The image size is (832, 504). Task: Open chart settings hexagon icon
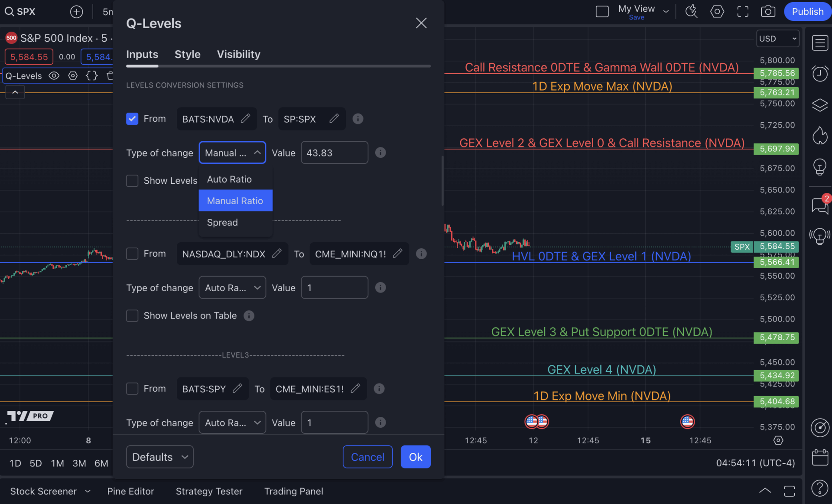point(717,12)
